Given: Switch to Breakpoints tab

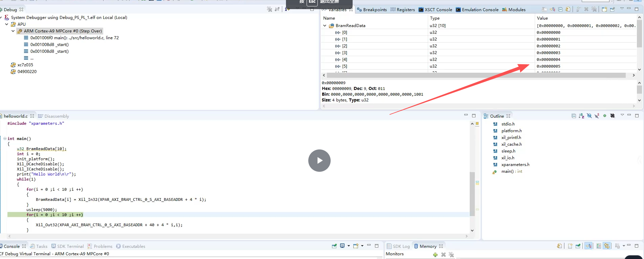Looking at the screenshot, I should pos(372,9).
